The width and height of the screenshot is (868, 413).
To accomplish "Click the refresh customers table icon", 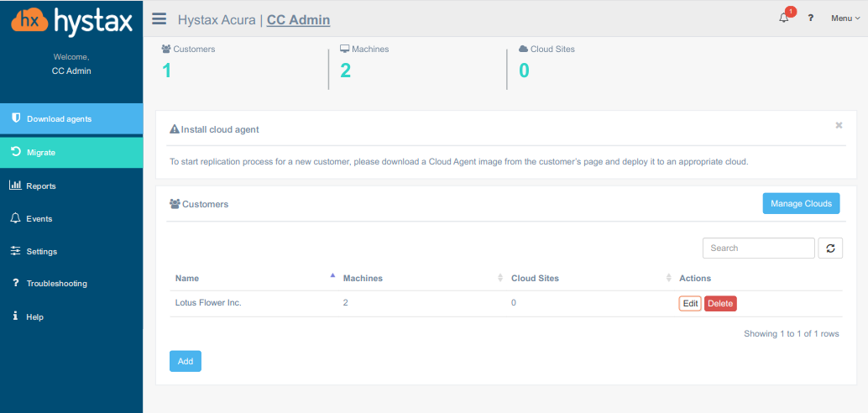I will 830,248.
